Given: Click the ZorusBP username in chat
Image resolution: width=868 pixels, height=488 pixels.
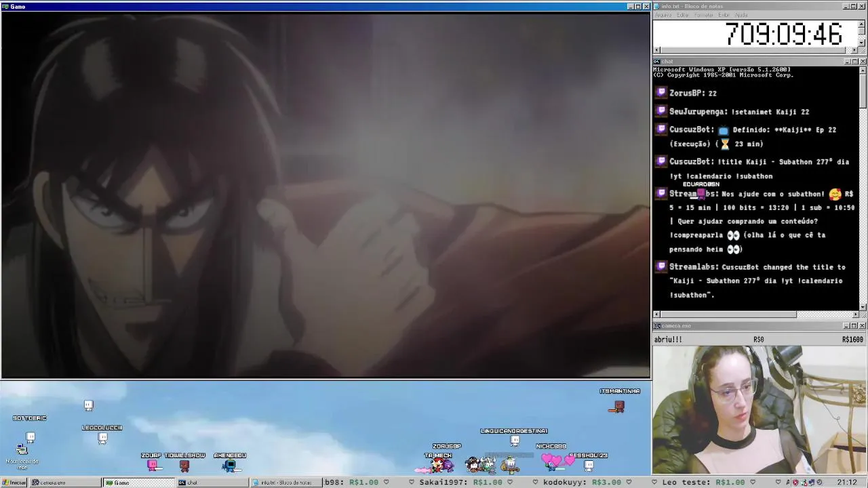Looking at the screenshot, I should point(686,93).
